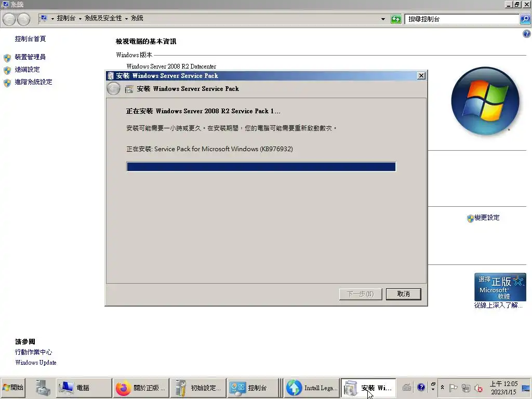Click system window title bar icon
Image resolution: width=532 pixels, height=399 pixels.
click(x=5, y=4)
